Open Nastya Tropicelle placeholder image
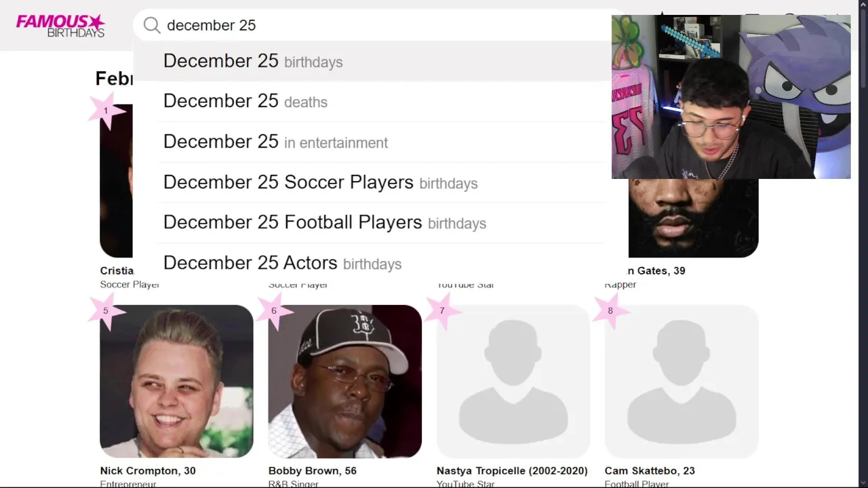Screen dimensions: 868x488 [513, 382]
